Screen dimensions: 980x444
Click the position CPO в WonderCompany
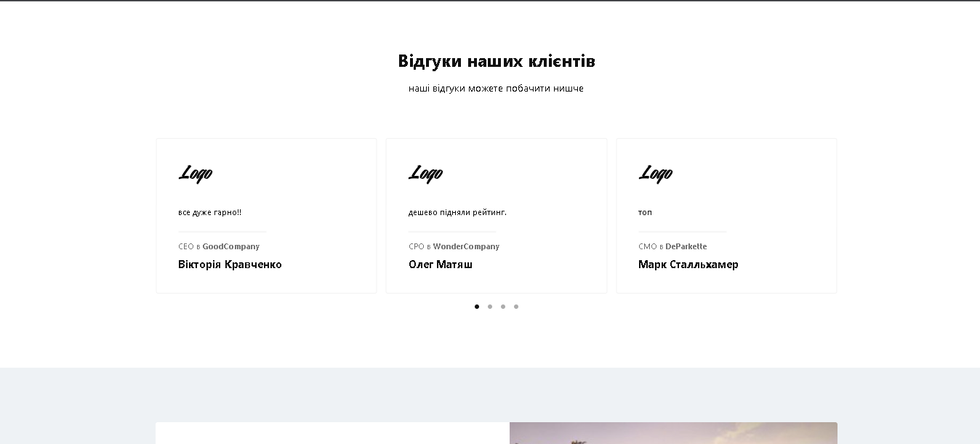coord(454,246)
